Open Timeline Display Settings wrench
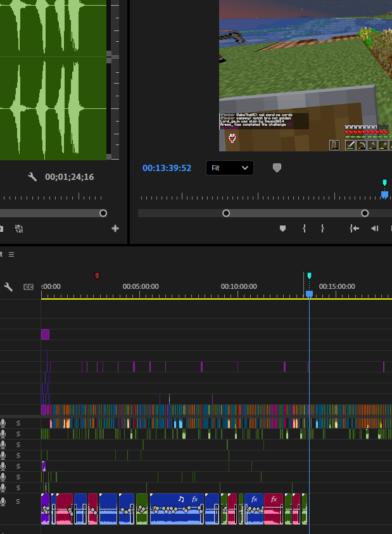Screen dimensions: 392x534 click(x=8, y=287)
